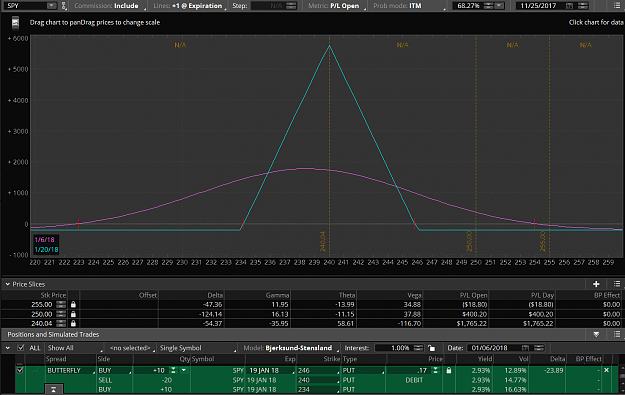
Task: Adjust the 01/06/2018 date stepper
Action: 539,348
